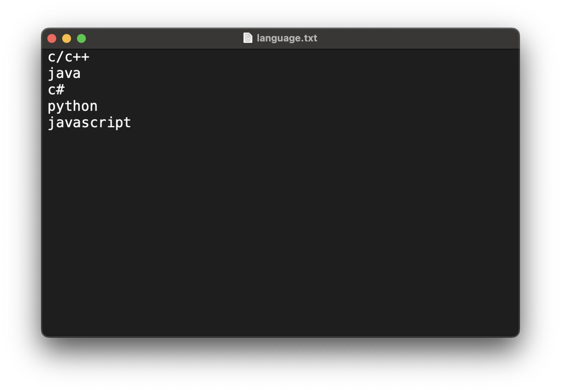Viewport: 561px width, 392px height.
Task: Click the python entry in the list
Action: tap(73, 106)
